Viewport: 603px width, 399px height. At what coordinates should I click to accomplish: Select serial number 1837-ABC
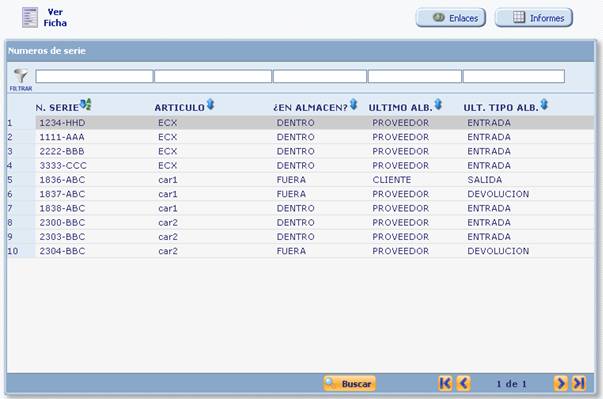62,194
